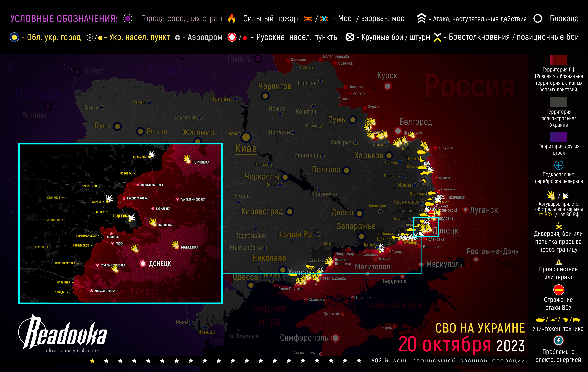Viewport: 588px width, 372px height.
Task: Click the "Пантелеймоновка" label in inset
Action: [193, 200]
